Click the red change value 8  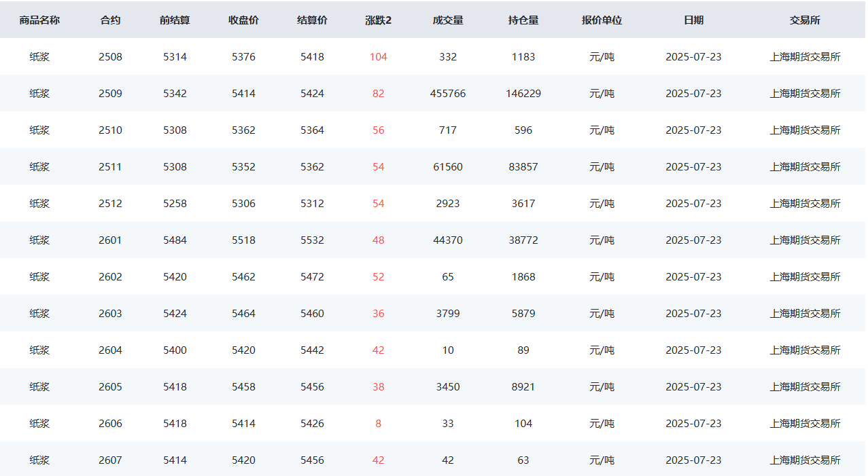[x=378, y=424]
